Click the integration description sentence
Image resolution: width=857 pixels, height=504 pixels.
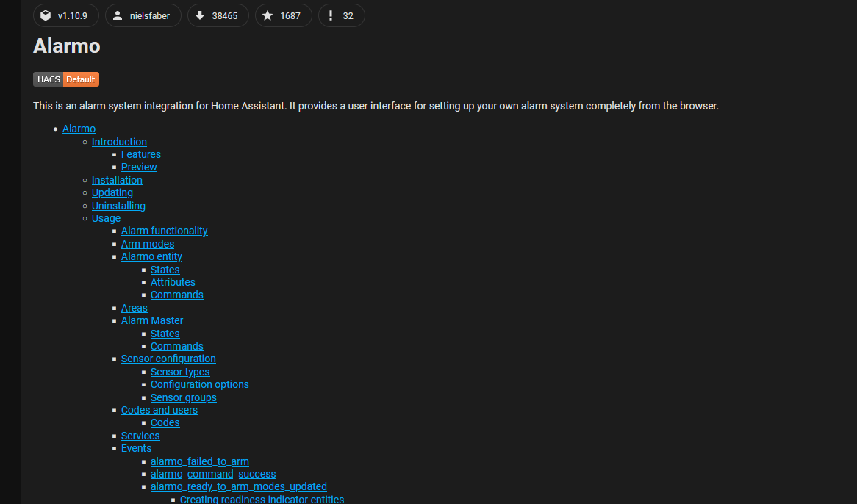coord(376,106)
